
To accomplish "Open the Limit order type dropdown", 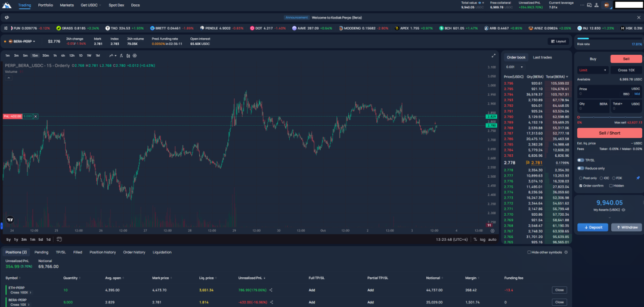I will [x=592, y=70].
